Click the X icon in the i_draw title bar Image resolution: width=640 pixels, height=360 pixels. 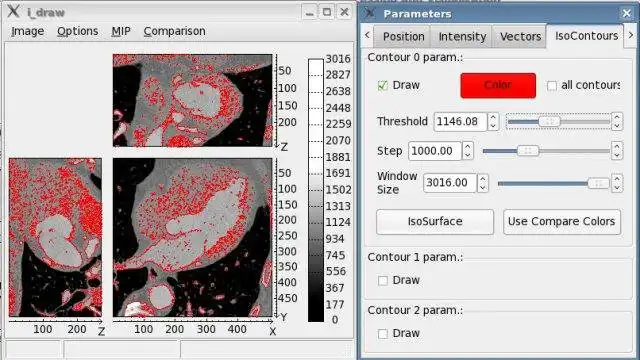tap(13, 11)
